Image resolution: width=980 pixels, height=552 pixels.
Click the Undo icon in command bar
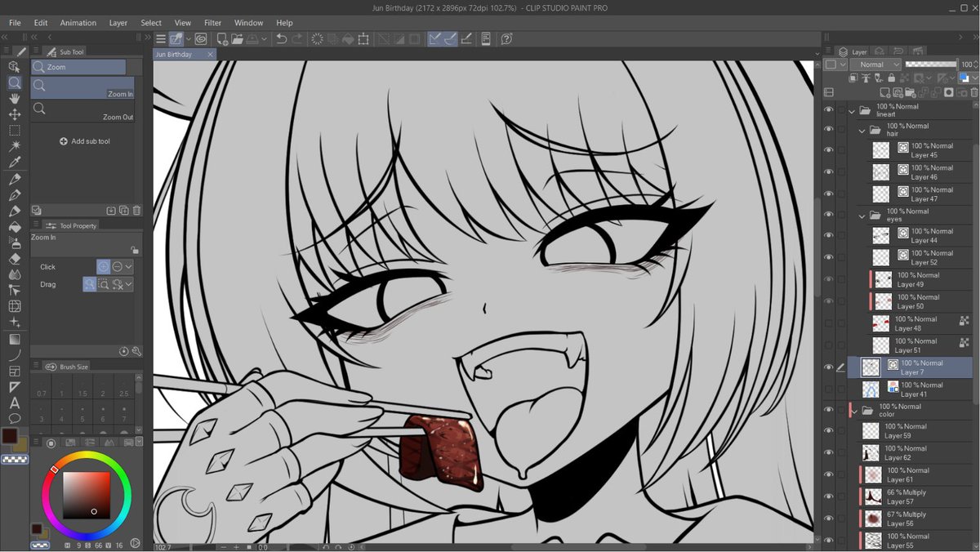pos(282,38)
